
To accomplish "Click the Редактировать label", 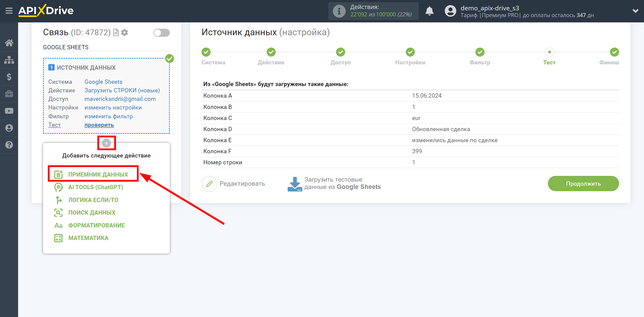I will click(x=242, y=184).
